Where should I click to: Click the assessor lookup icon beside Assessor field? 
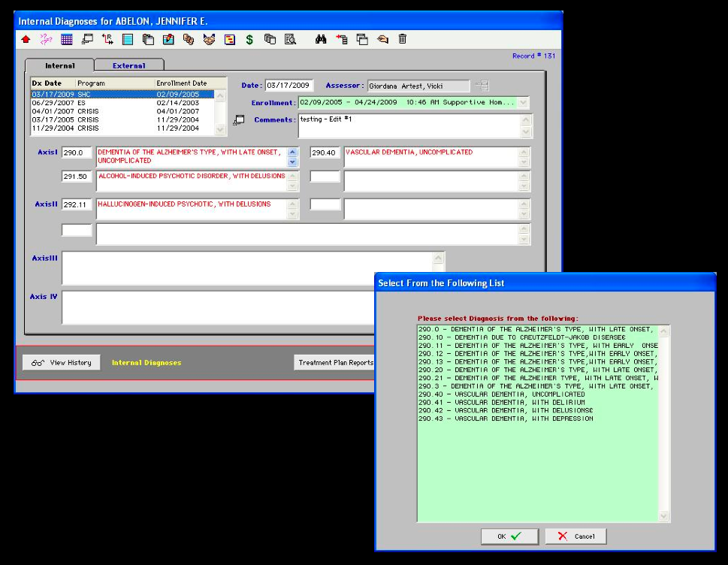(482, 86)
